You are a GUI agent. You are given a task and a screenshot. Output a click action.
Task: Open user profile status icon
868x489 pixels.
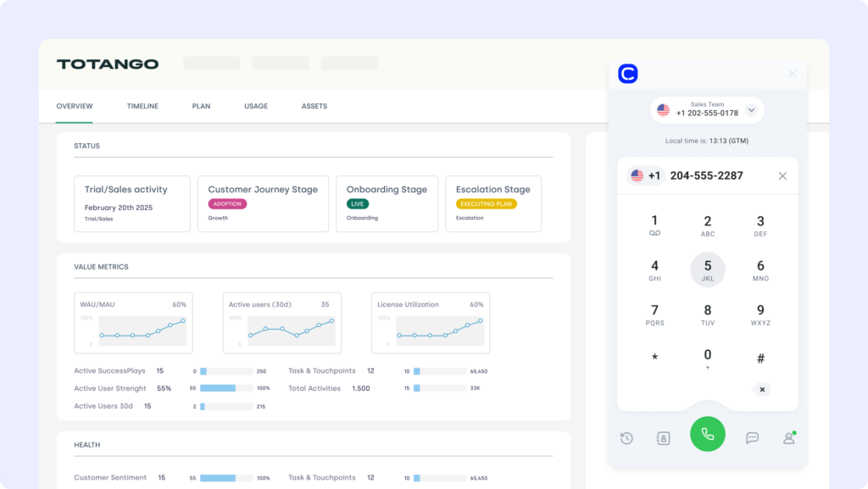coord(788,438)
